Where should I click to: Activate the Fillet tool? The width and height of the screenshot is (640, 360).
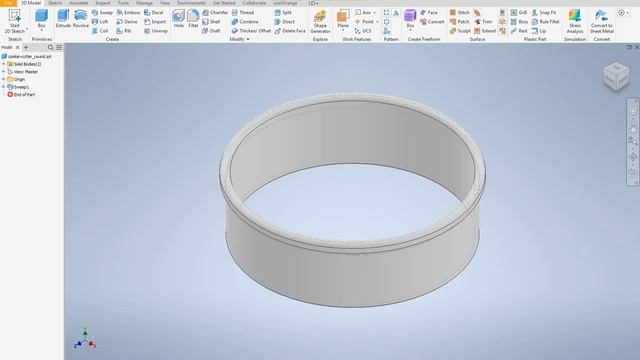coord(193,19)
